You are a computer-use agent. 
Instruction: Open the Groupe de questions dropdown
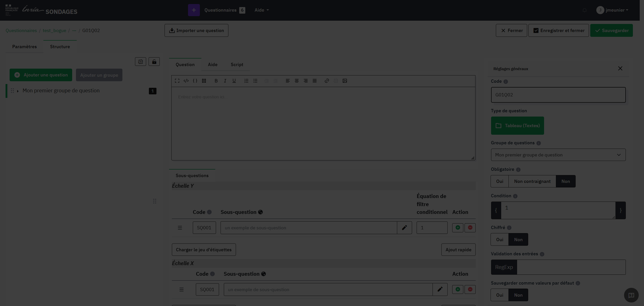click(x=558, y=155)
